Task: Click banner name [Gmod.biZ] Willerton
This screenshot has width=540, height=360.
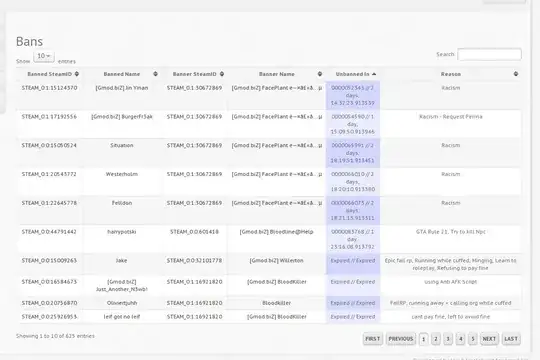Action: tap(277, 261)
